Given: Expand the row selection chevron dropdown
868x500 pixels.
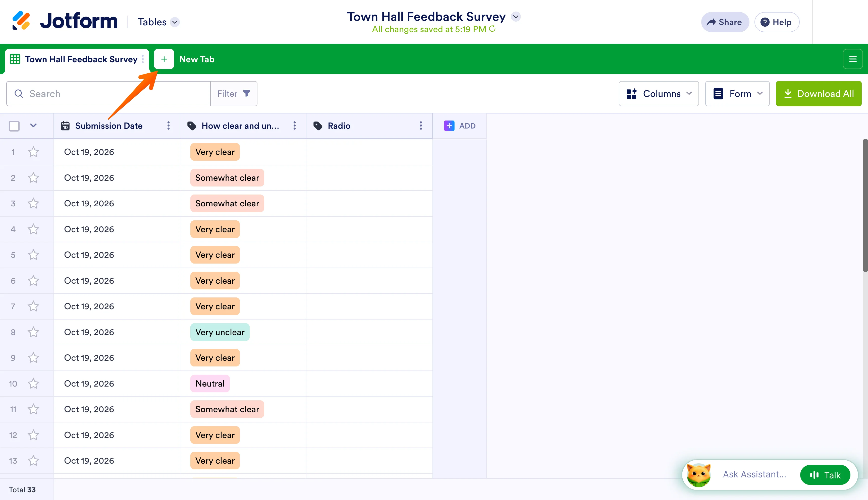Looking at the screenshot, I should [x=33, y=125].
